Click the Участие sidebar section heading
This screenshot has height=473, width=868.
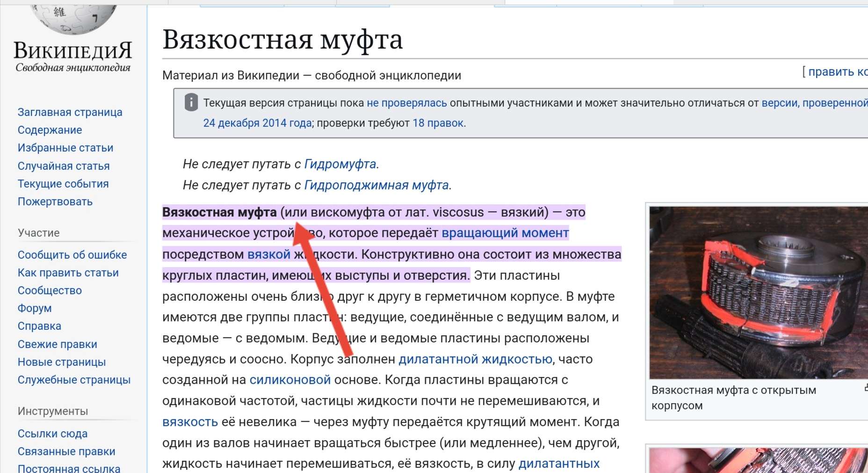coord(39,233)
